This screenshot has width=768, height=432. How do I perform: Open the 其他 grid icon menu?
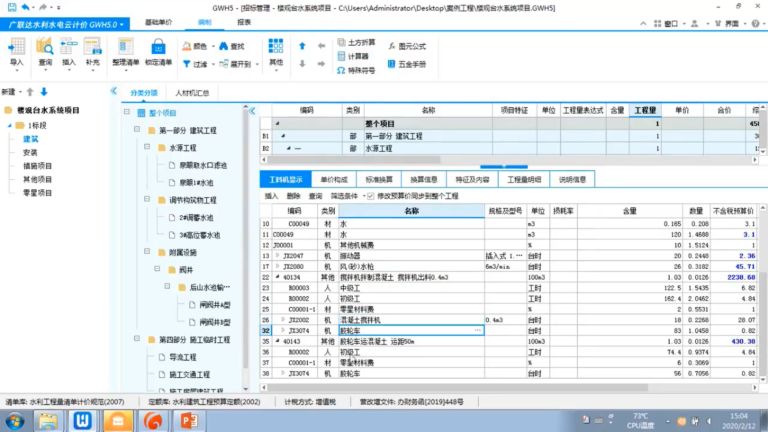[x=276, y=52]
